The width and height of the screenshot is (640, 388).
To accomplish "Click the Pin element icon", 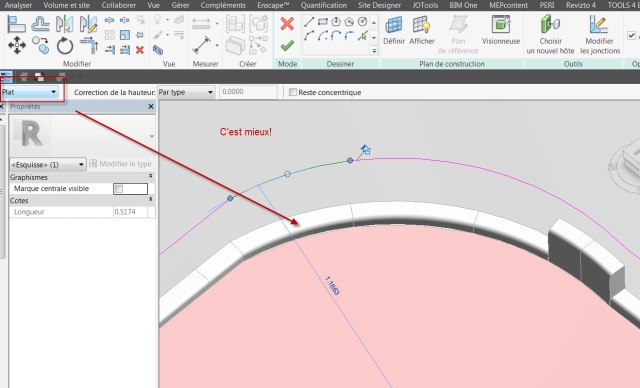I will [x=140, y=35].
